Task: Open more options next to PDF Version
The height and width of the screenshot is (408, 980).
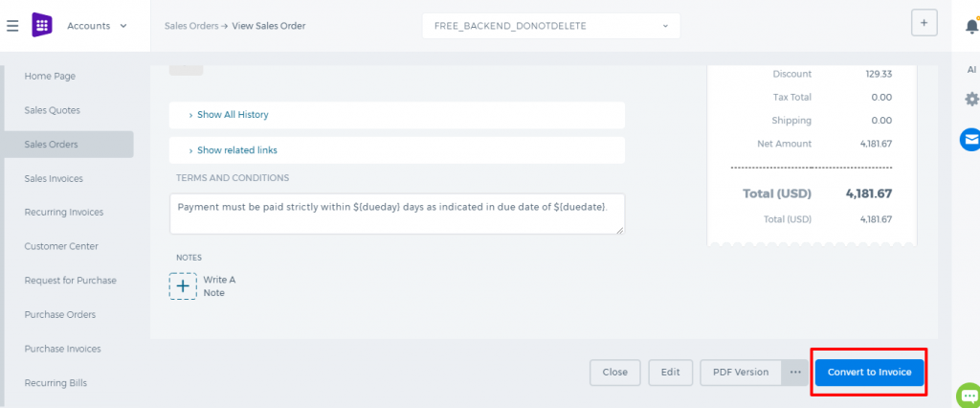Action: coord(795,373)
